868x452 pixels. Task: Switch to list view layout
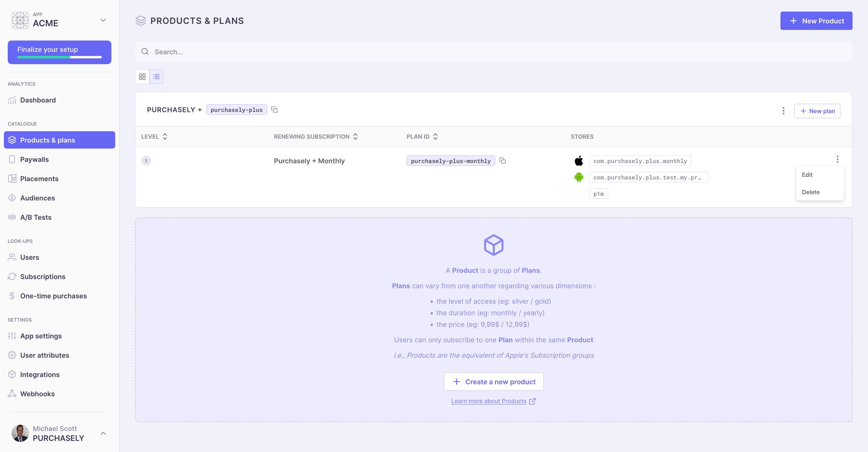156,77
